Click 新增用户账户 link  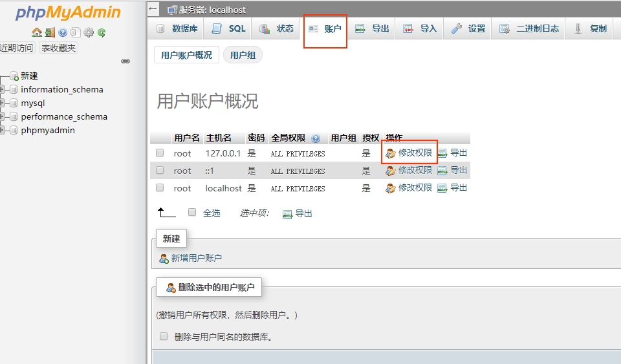coord(196,258)
